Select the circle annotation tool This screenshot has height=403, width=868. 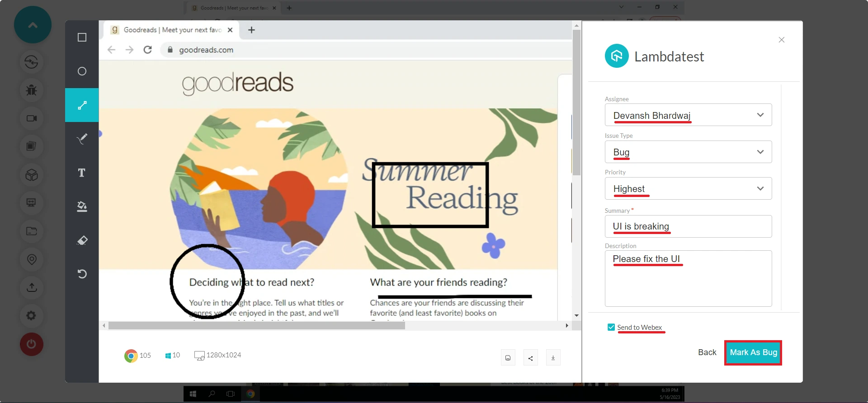pyautogui.click(x=82, y=71)
